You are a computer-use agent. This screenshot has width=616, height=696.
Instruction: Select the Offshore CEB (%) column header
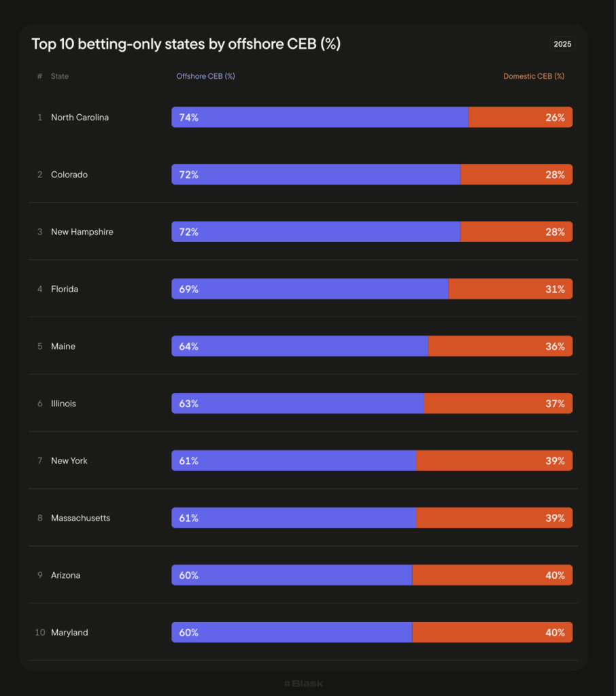point(205,76)
